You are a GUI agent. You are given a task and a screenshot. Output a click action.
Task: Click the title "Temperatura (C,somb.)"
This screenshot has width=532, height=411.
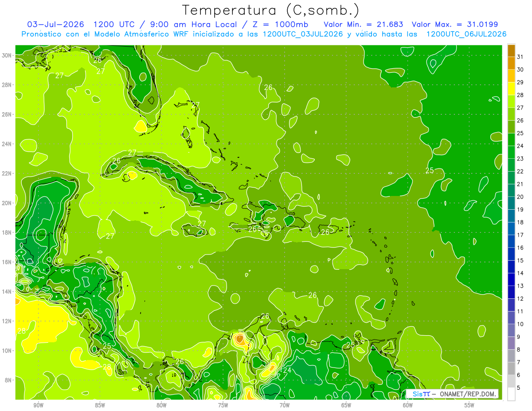[x=270, y=10]
